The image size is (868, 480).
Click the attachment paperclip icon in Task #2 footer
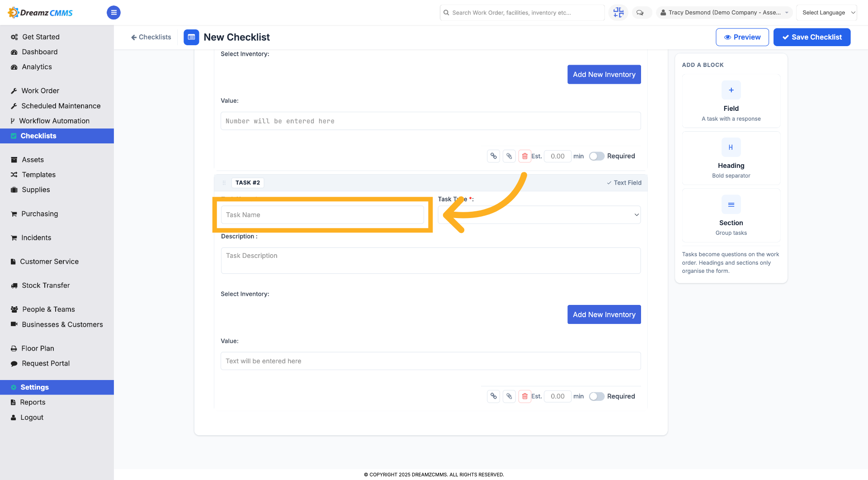[x=509, y=396]
